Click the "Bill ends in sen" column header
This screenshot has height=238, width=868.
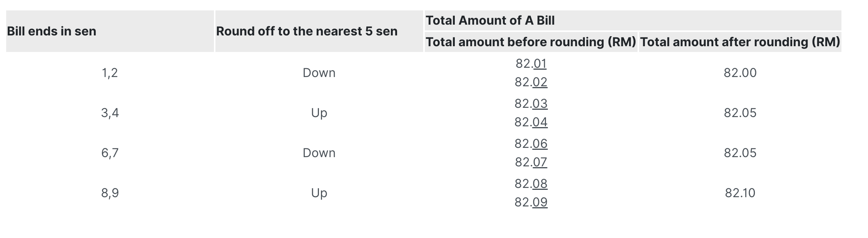(52, 31)
